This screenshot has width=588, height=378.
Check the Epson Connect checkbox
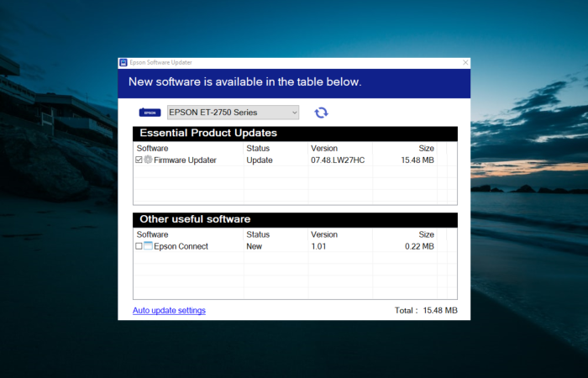pos(139,246)
